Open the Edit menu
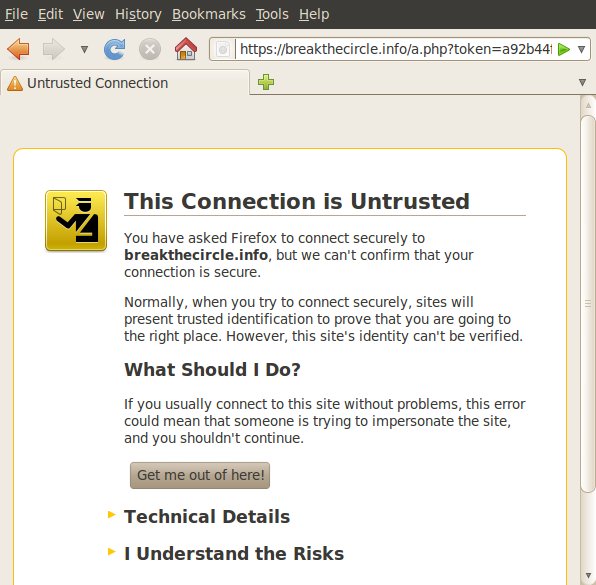The width and height of the screenshot is (596, 585). point(50,14)
